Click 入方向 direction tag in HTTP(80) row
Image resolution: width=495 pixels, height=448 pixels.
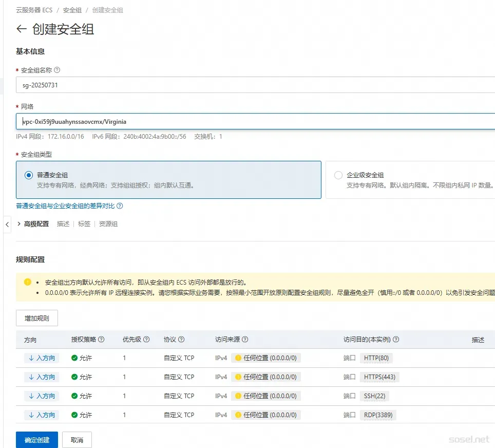[42, 358]
